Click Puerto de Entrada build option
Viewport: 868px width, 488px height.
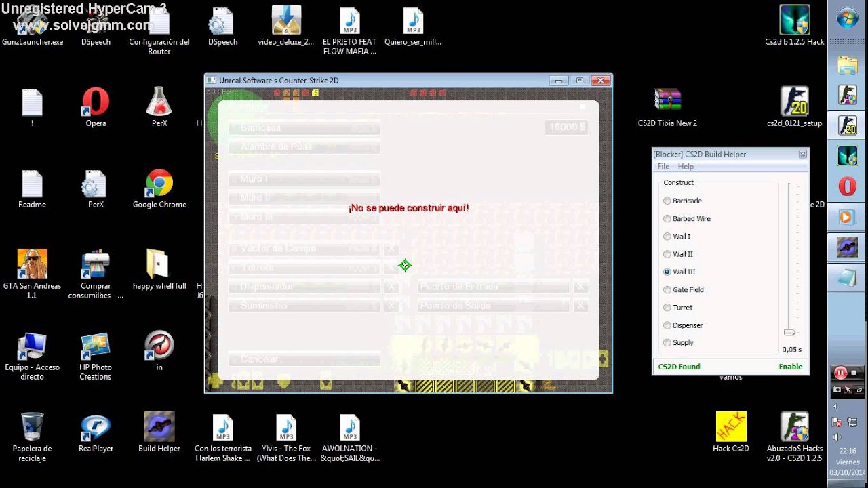tap(494, 287)
